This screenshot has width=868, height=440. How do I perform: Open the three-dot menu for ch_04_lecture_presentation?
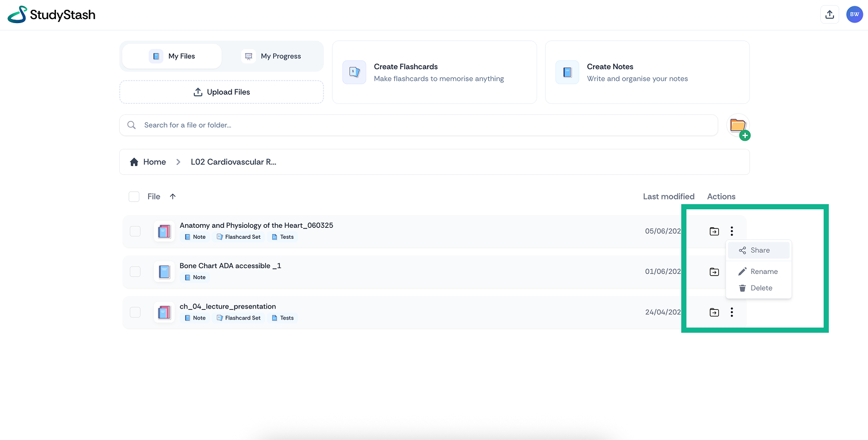pos(731,313)
